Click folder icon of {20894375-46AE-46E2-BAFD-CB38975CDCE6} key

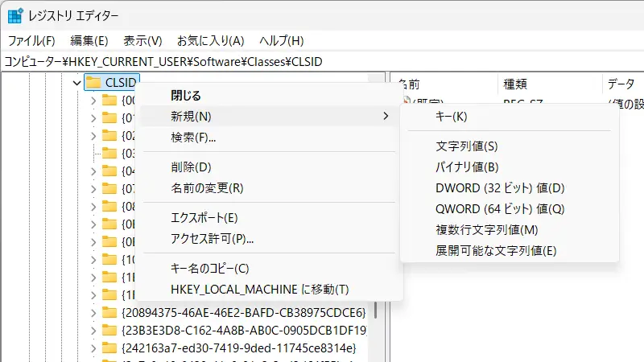pos(109,311)
